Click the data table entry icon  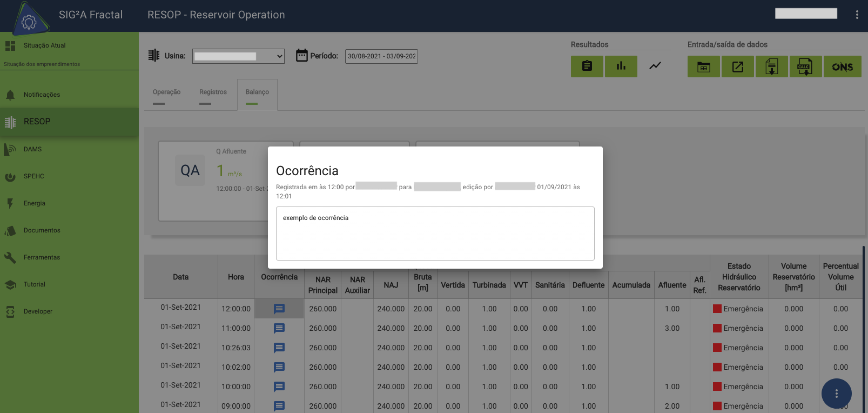[703, 67]
